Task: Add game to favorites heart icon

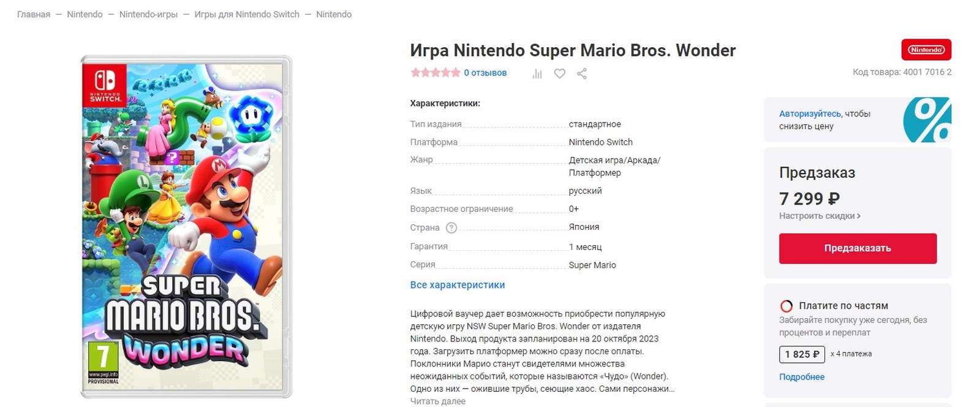Action: [x=559, y=74]
